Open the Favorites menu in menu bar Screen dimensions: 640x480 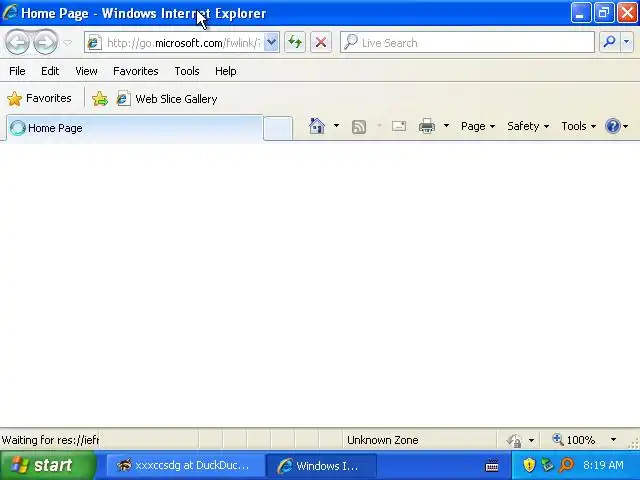136,71
